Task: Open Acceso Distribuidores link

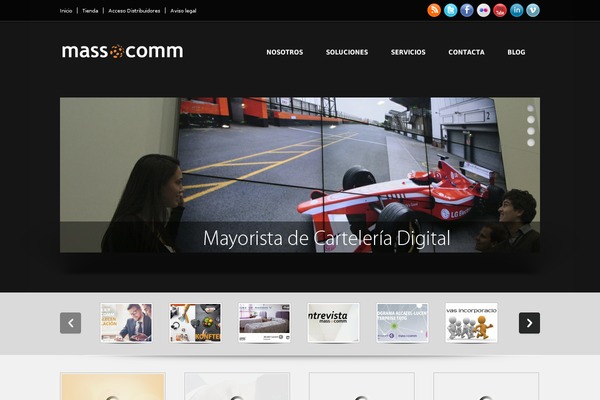Action: pyautogui.click(x=134, y=11)
